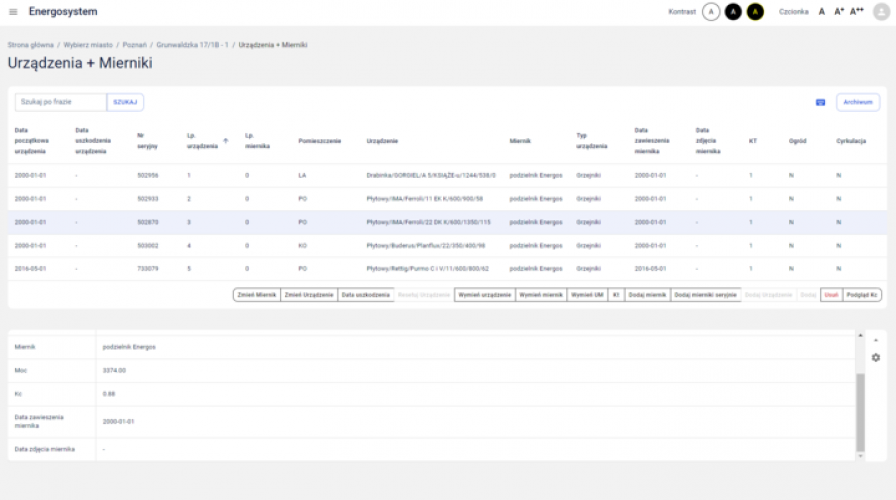Click details panel scroll down arrow
This screenshot has height=500, width=896.
[860, 456]
